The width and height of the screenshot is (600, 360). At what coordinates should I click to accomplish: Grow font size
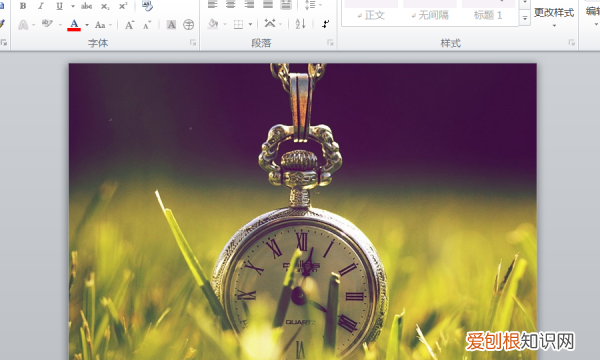pos(129,25)
